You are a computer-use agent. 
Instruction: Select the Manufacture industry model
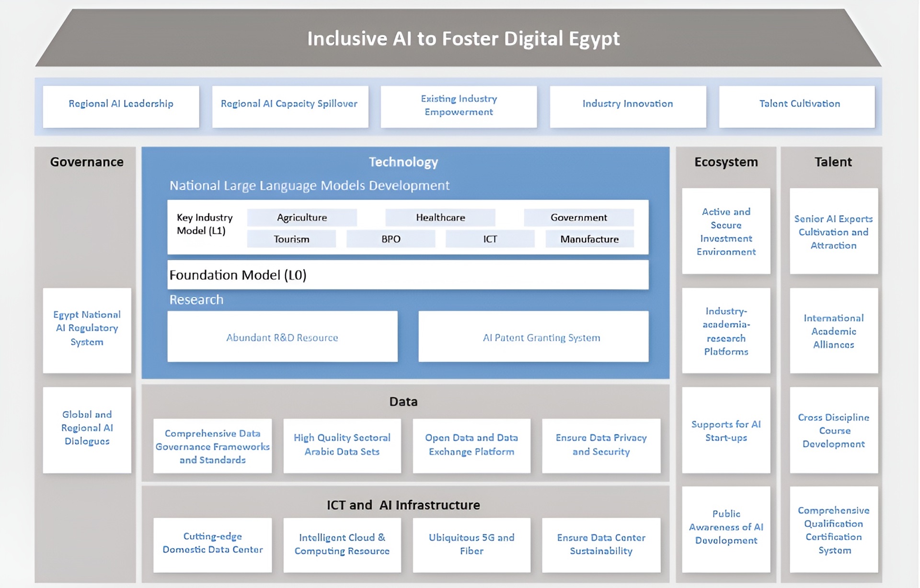pos(589,239)
